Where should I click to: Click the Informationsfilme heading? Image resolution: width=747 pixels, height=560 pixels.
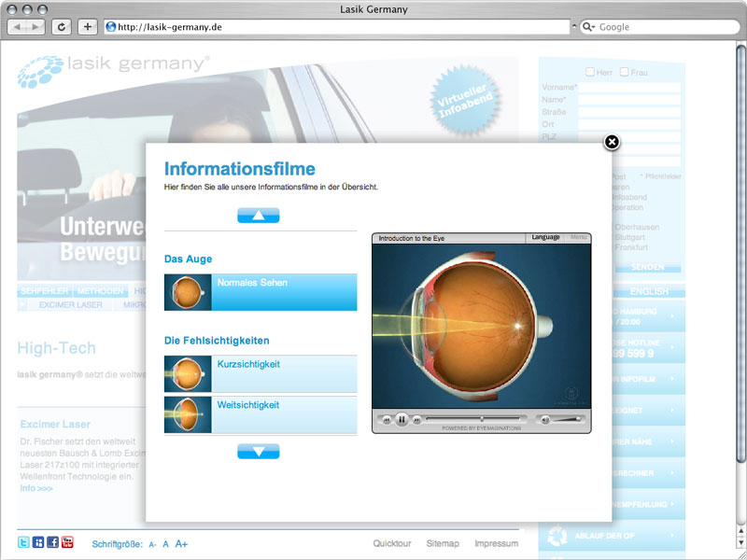coord(240,169)
